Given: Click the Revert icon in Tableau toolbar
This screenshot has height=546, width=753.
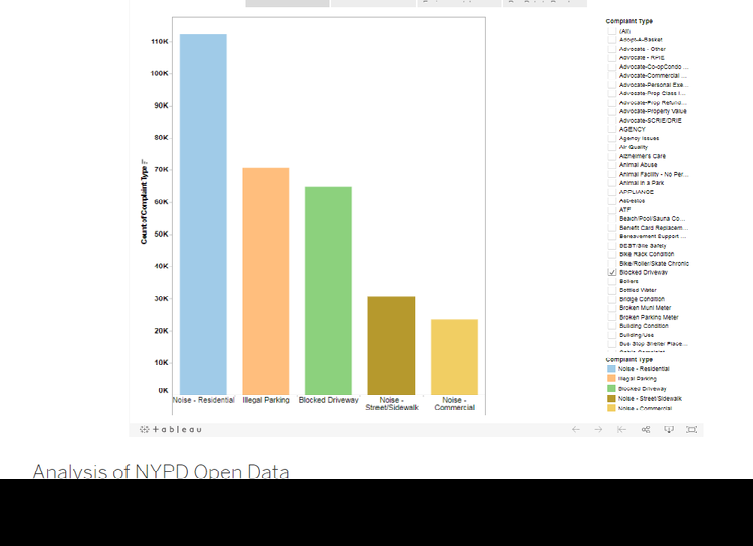Looking at the screenshot, I should (x=621, y=429).
